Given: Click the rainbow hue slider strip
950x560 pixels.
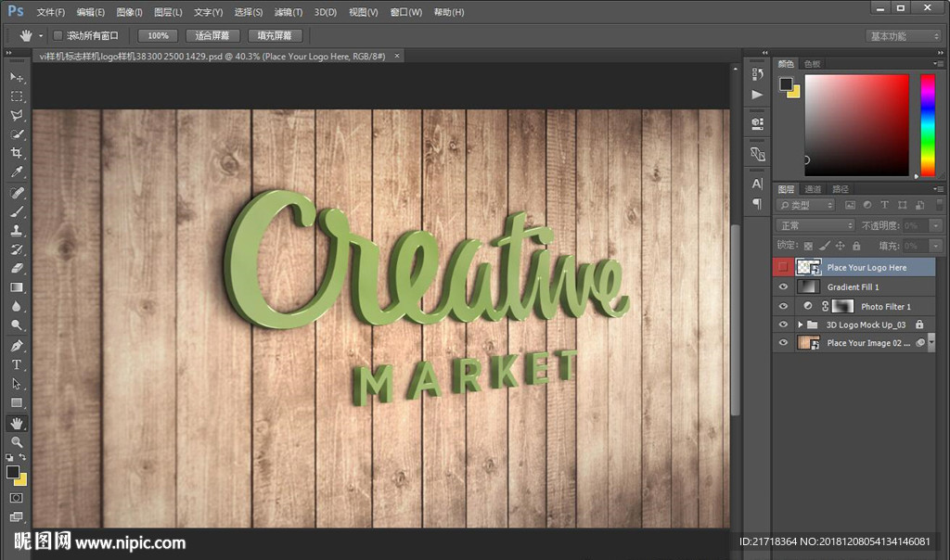Looking at the screenshot, I should click(x=928, y=125).
